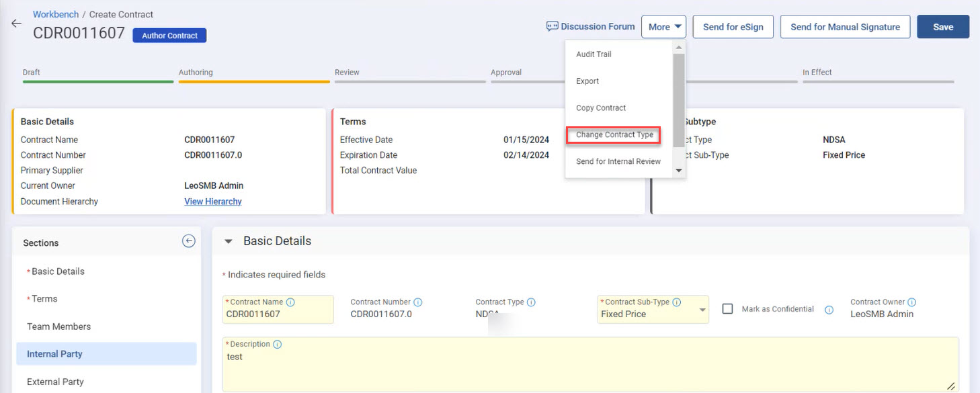Image resolution: width=980 pixels, height=393 pixels.
Task: Select Change Contract Type menu option
Action: coord(614,135)
